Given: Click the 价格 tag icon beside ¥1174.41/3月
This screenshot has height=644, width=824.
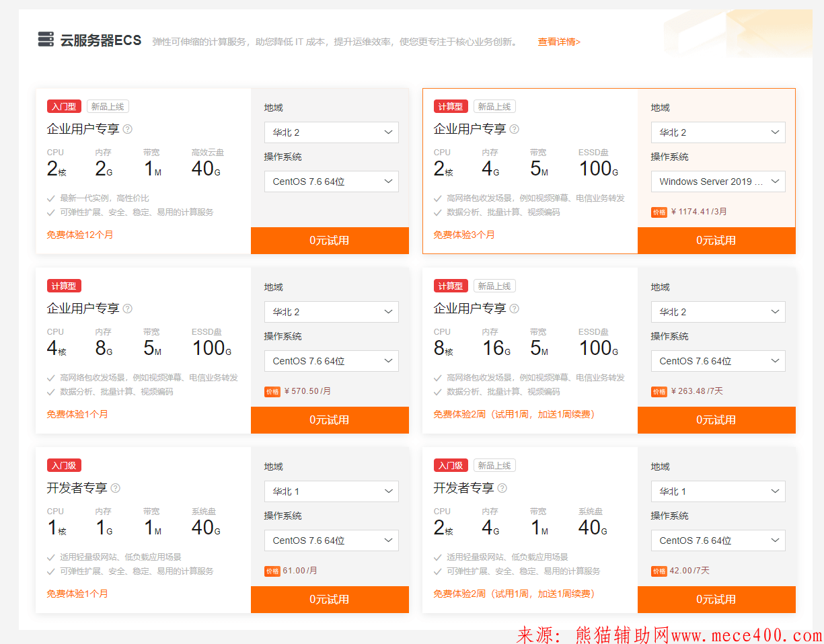Looking at the screenshot, I should (659, 212).
